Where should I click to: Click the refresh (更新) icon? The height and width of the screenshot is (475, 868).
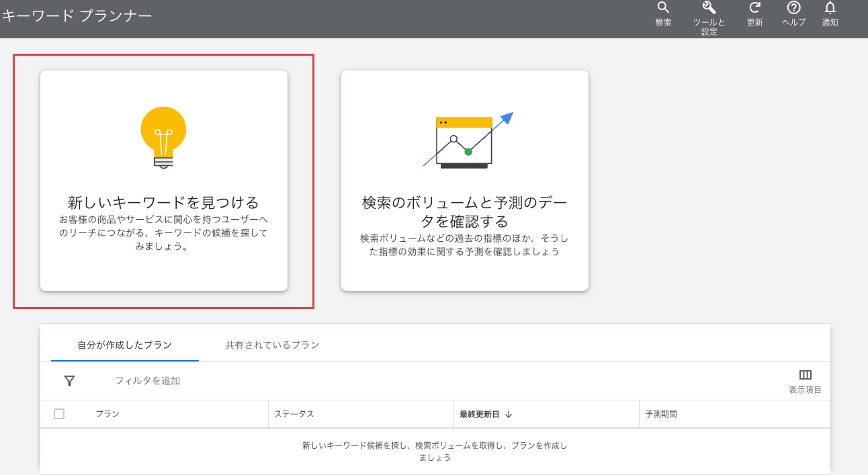tap(754, 8)
